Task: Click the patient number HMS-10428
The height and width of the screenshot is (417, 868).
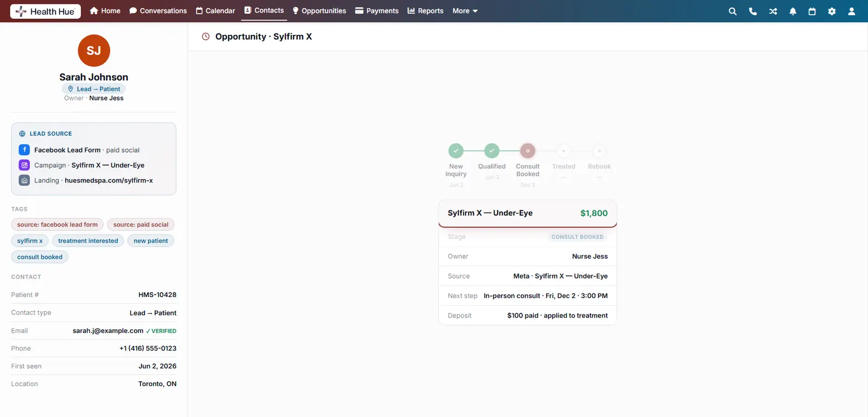Action: 157,295
